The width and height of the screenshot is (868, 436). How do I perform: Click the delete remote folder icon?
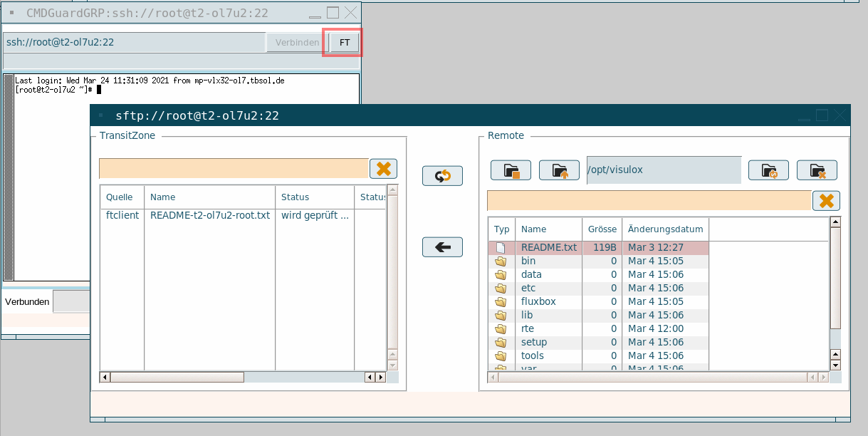(x=817, y=170)
